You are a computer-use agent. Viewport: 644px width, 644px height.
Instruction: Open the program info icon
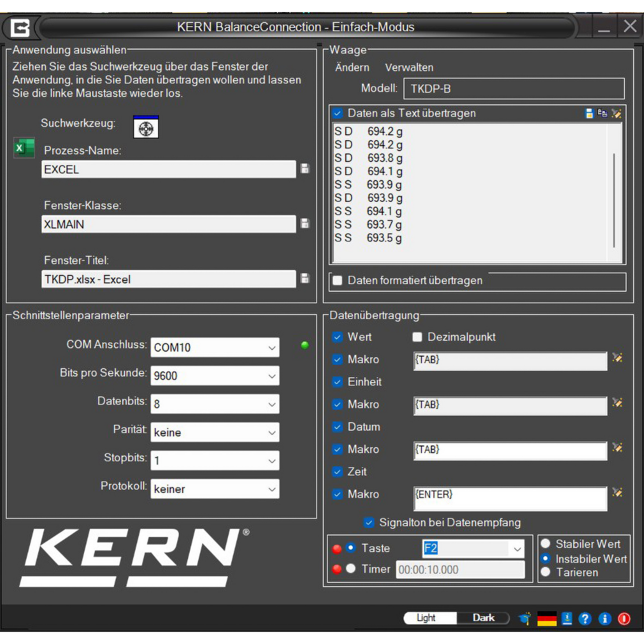(604, 619)
